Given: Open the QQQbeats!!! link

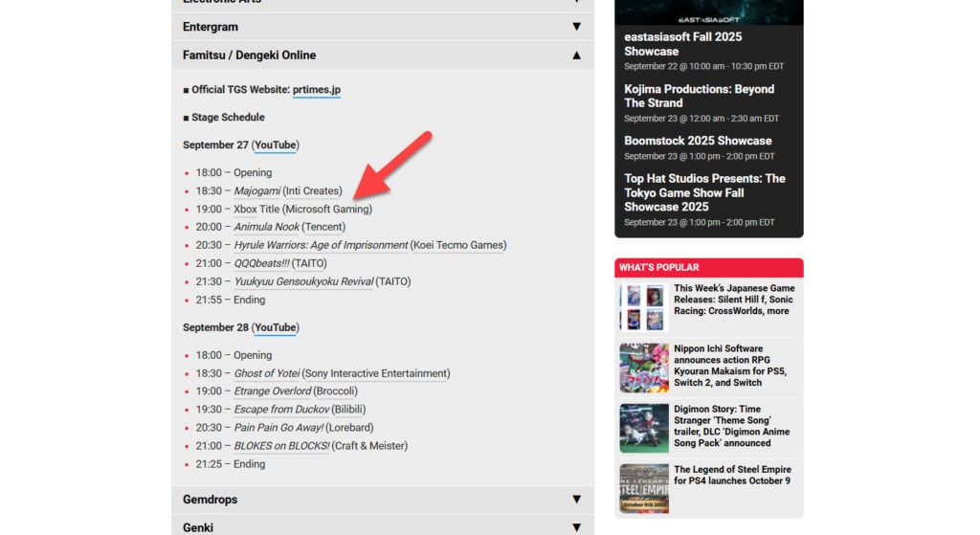Looking at the screenshot, I should pyautogui.click(x=261, y=263).
